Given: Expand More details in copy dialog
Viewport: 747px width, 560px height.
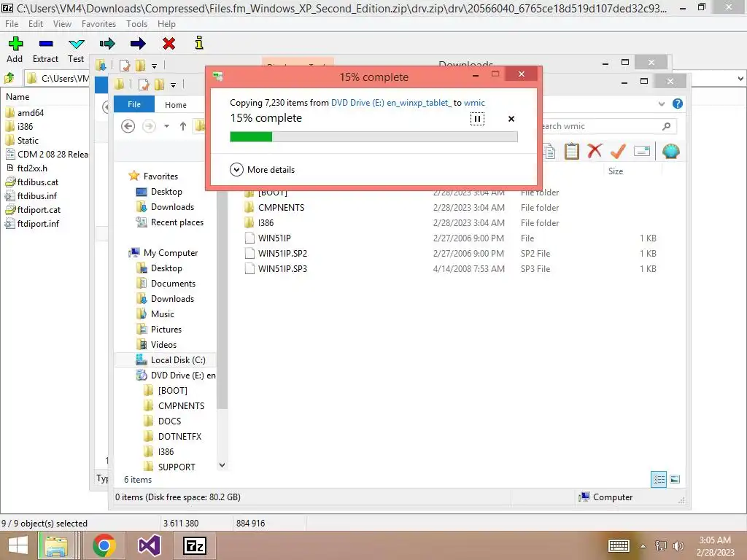Looking at the screenshot, I should tap(263, 169).
